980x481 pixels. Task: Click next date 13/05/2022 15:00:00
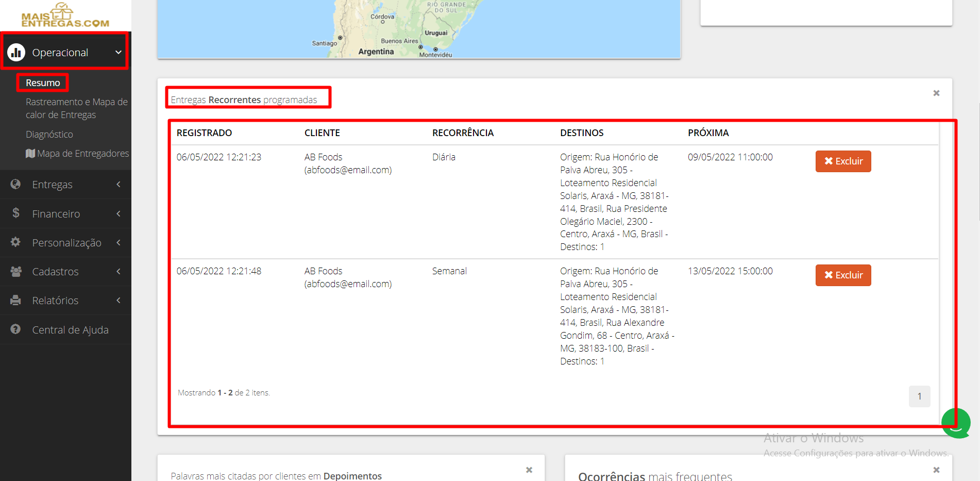pyautogui.click(x=730, y=271)
